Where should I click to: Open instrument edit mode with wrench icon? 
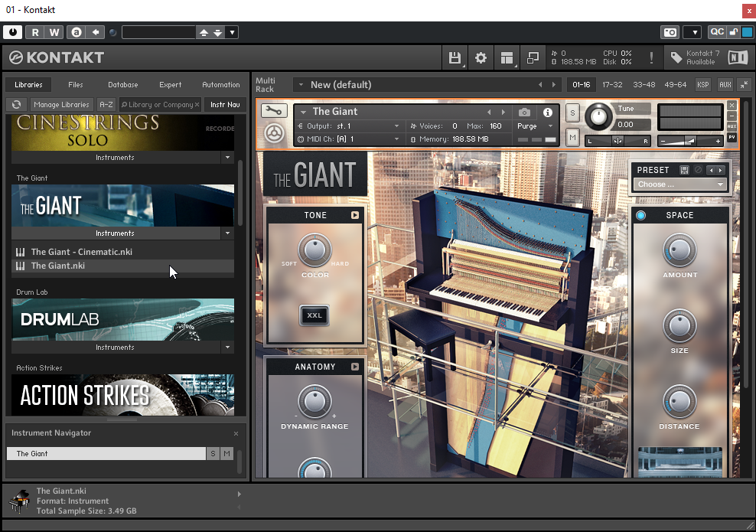click(x=274, y=112)
